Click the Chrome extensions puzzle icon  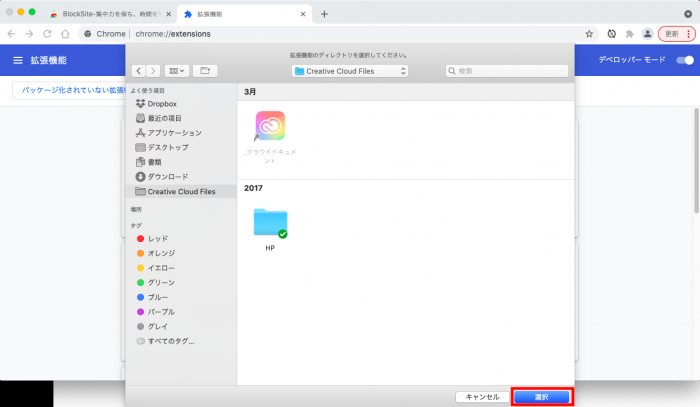(x=629, y=33)
